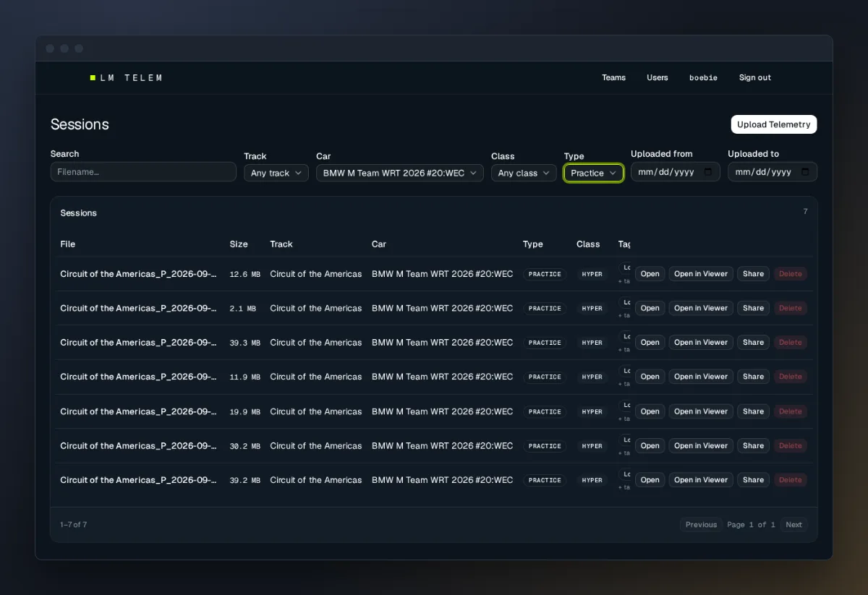Screen dimensions: 868x595
Task: Open the Uploaded to calendar picker icon
Action: tap(805, 172)
